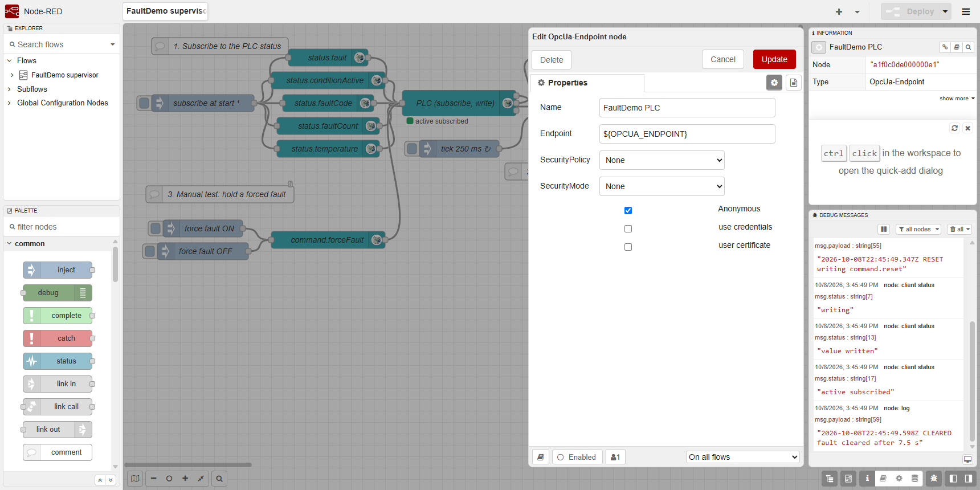Viewport: 980px width, 490px height.
Task: Toggle the Enabled state of config node
Action: tap(577, 457)
